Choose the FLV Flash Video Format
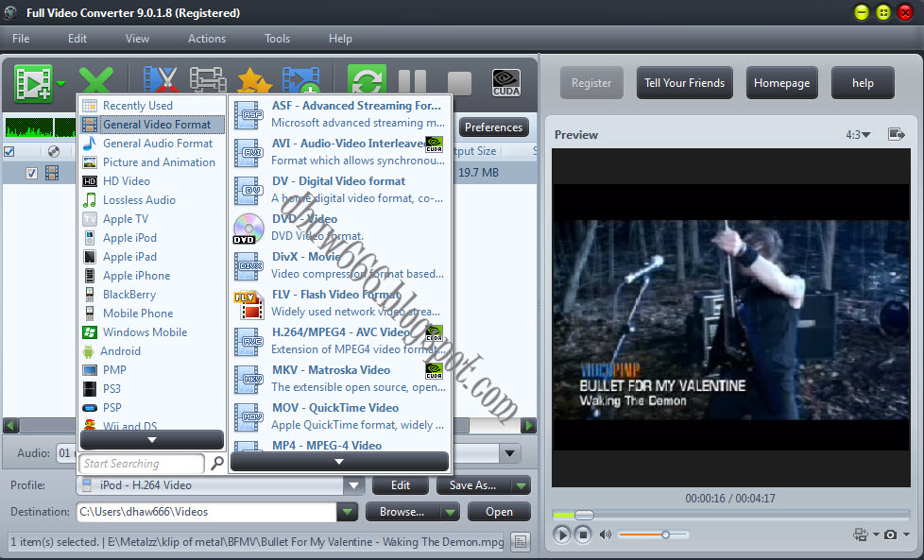 (339, 303)
